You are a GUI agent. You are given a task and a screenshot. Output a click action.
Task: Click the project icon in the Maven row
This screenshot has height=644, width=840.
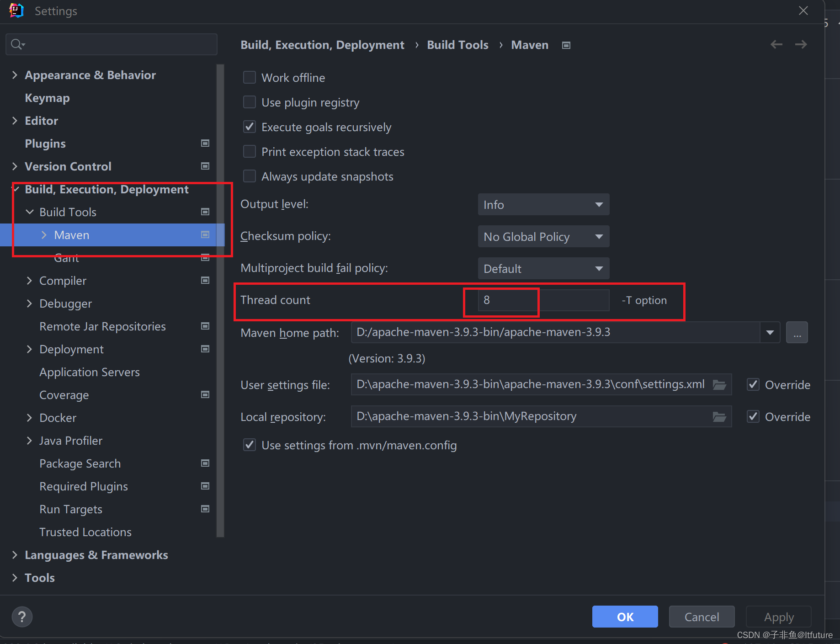pos(205,234)
